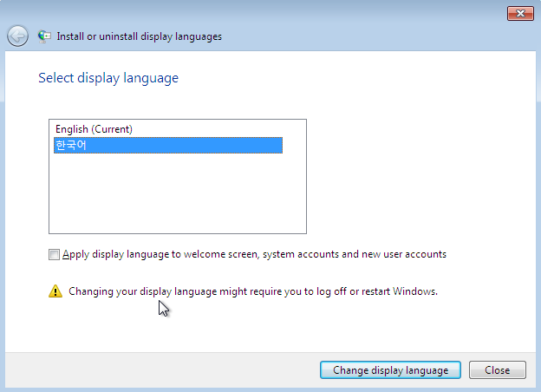This screenshot has width=541, height=392.
Task: Enable Apply display language to welcome screen checkbox
Action: click(x=54, y=255)
